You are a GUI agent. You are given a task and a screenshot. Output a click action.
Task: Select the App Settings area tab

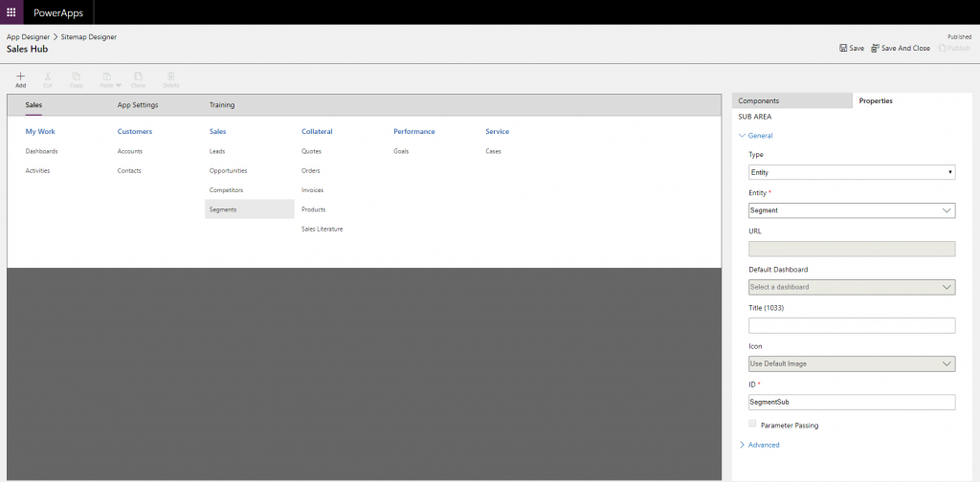[138, 105]
